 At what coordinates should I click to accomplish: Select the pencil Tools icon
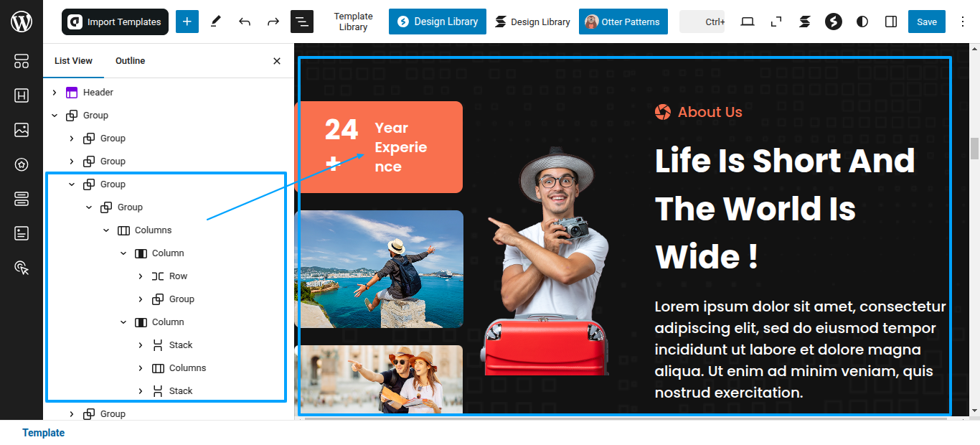[x=215, y=22]
